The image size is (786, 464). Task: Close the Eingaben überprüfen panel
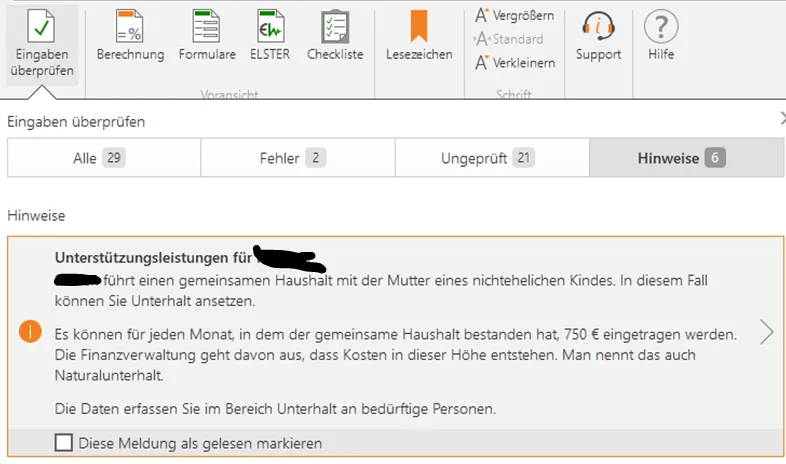(x=781, y=118)
